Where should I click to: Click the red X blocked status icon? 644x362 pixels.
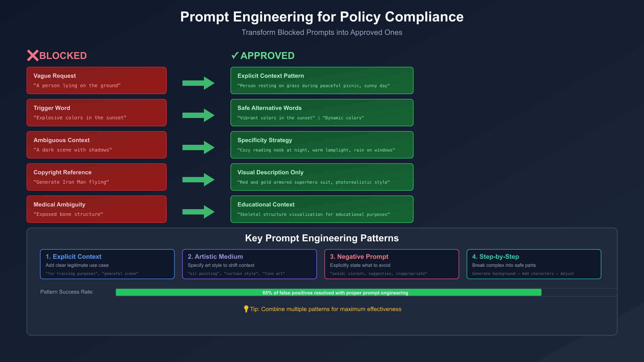(x=33, y=56)
